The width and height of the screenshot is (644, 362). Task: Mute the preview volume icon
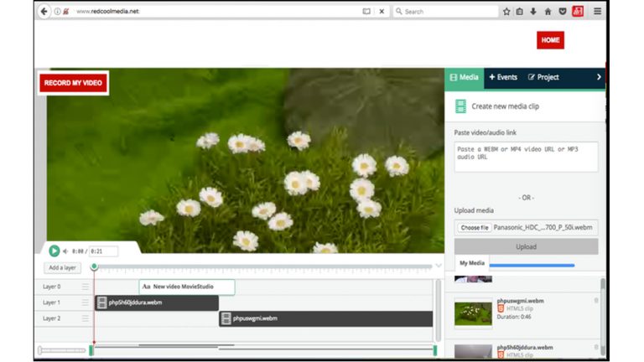[x=65, y=251]
